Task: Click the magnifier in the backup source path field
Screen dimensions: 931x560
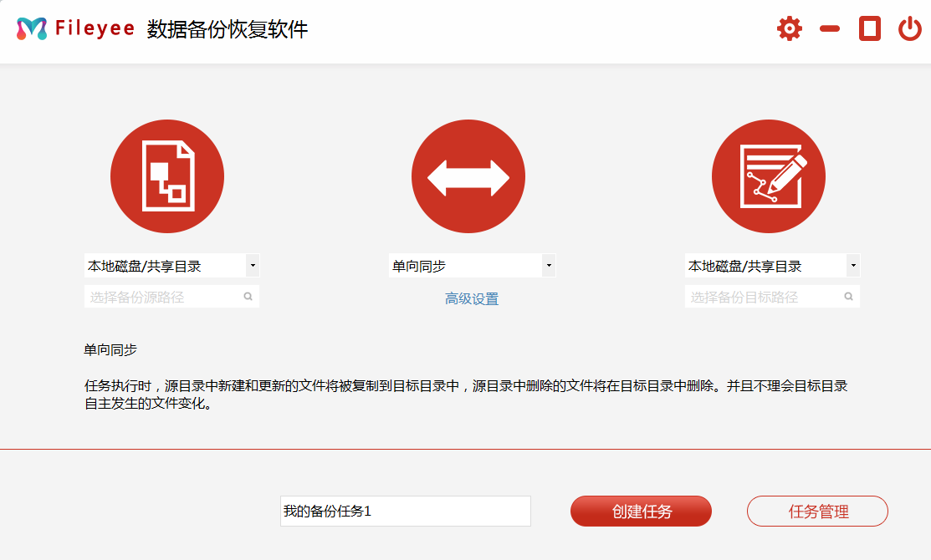Action: pos(248,296)
